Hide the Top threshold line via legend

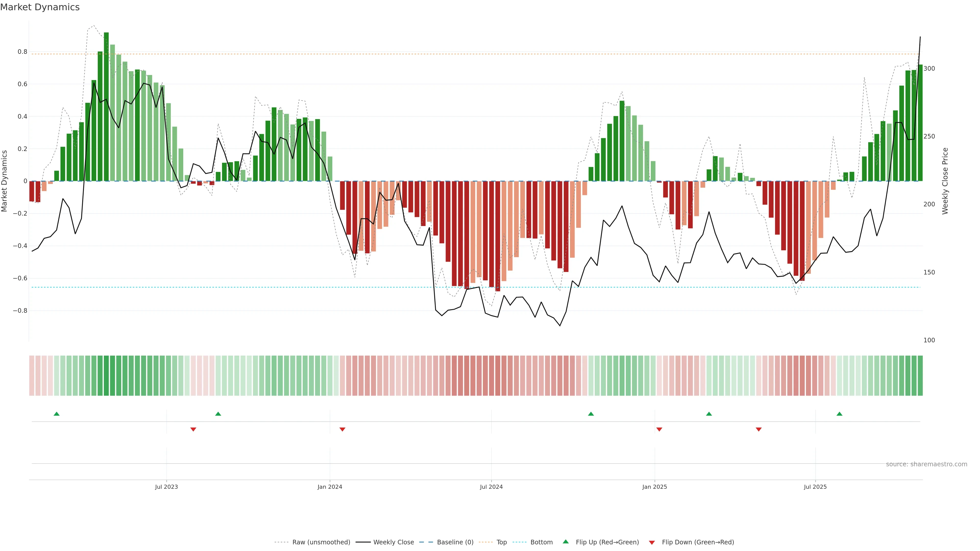tap(501, 542)
